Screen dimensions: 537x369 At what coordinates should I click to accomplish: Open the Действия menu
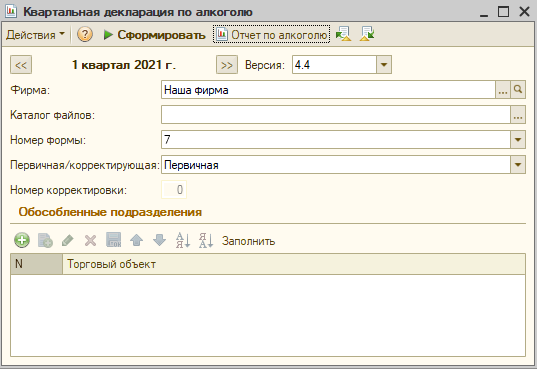point(35,35)
